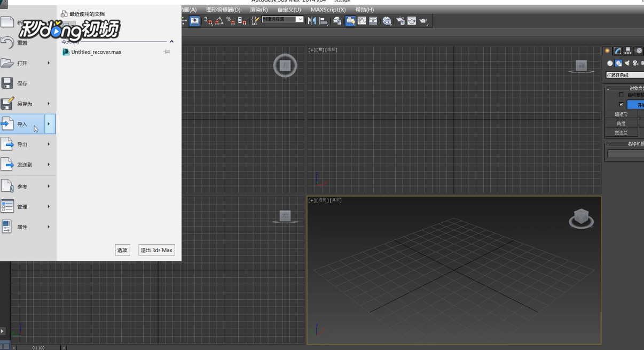This screenshot has height=350, width=644.
Task: Toggle the 自动栅格 checkbox
Action: 621,95
